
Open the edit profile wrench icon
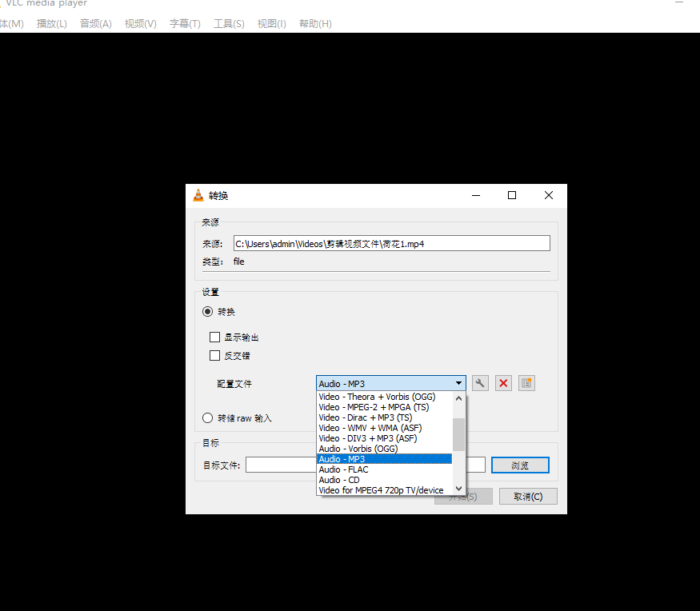coord(480,383)
